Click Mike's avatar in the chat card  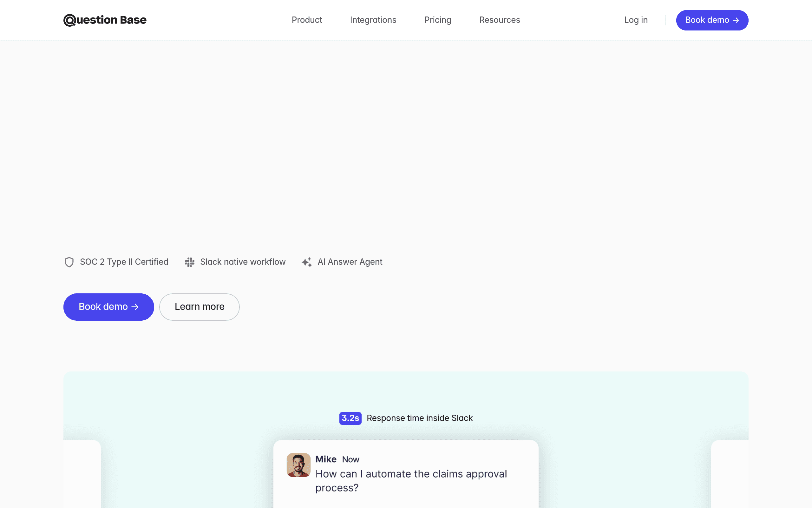pyautogui.click(x=298, y=465)
